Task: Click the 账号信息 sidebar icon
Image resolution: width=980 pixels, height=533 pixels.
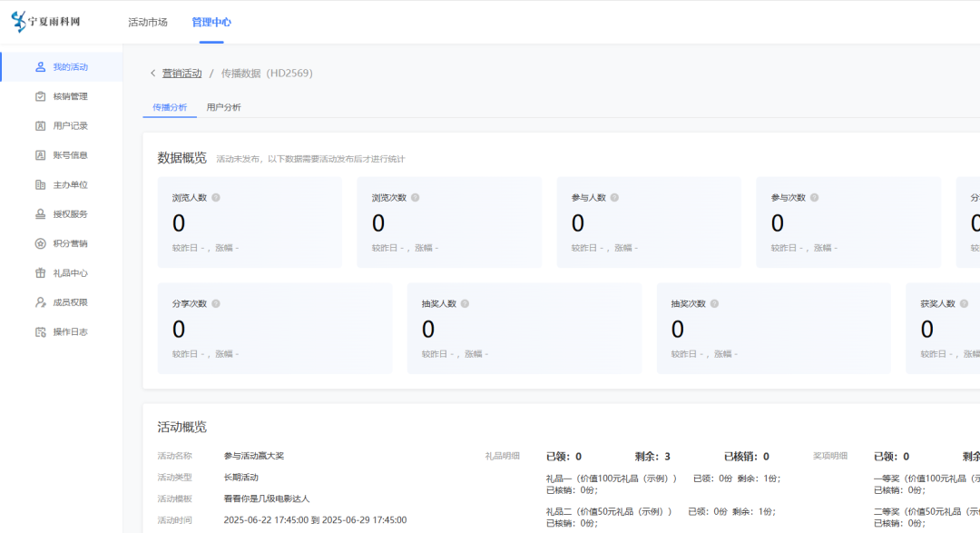Action: (x=41, y=155)
